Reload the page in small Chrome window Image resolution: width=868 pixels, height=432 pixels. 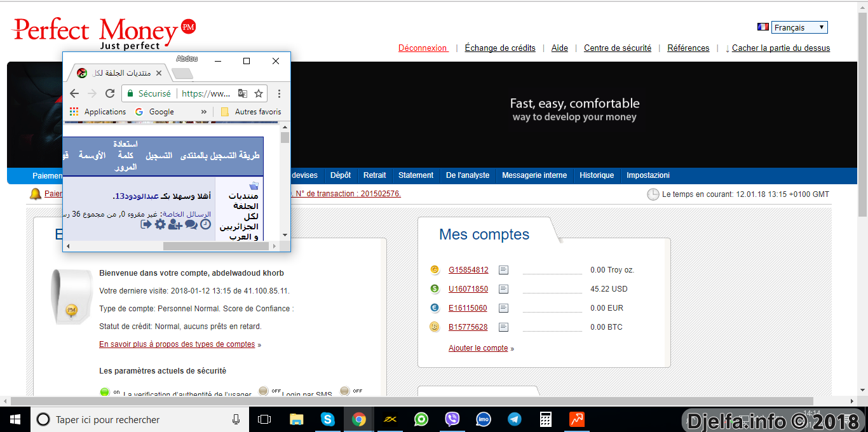(x=110, y=93)
